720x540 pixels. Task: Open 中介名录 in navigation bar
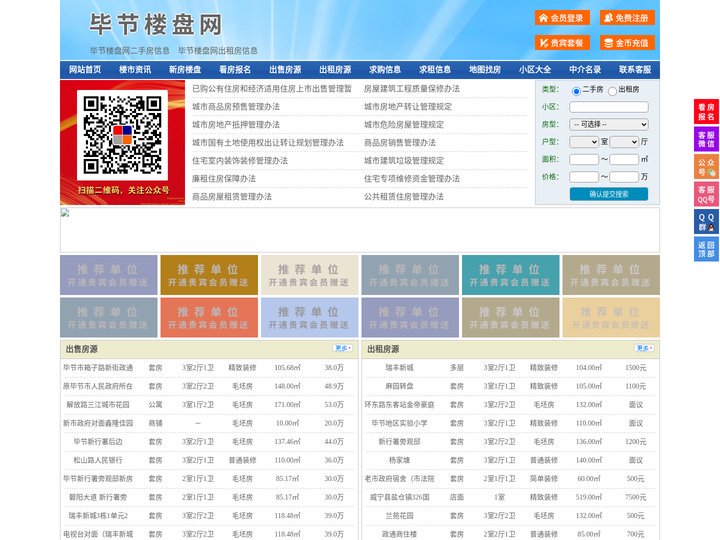pos(585,70)
